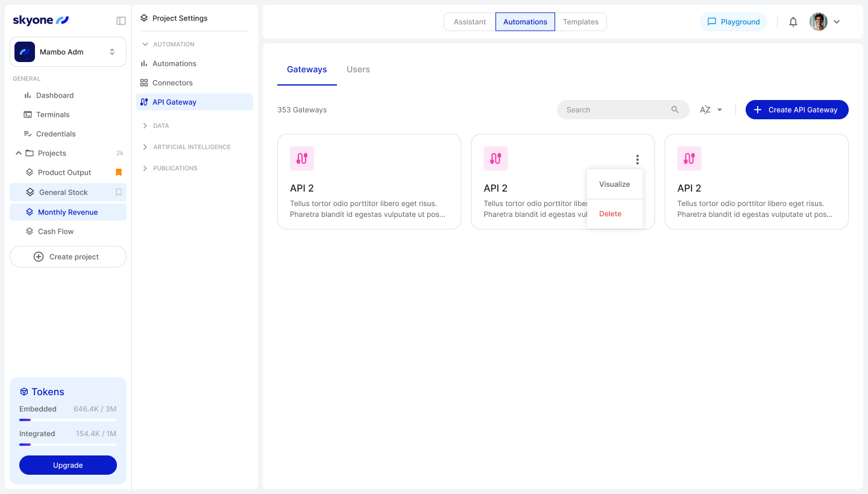The image size is (868, 494).
Task: Collapse the sidebar using panel icon
Action: [x=121, y=20]
